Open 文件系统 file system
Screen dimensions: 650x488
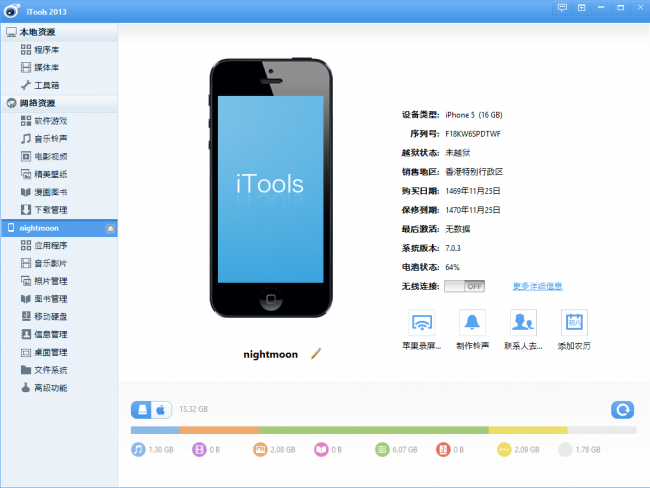(59, 370)
